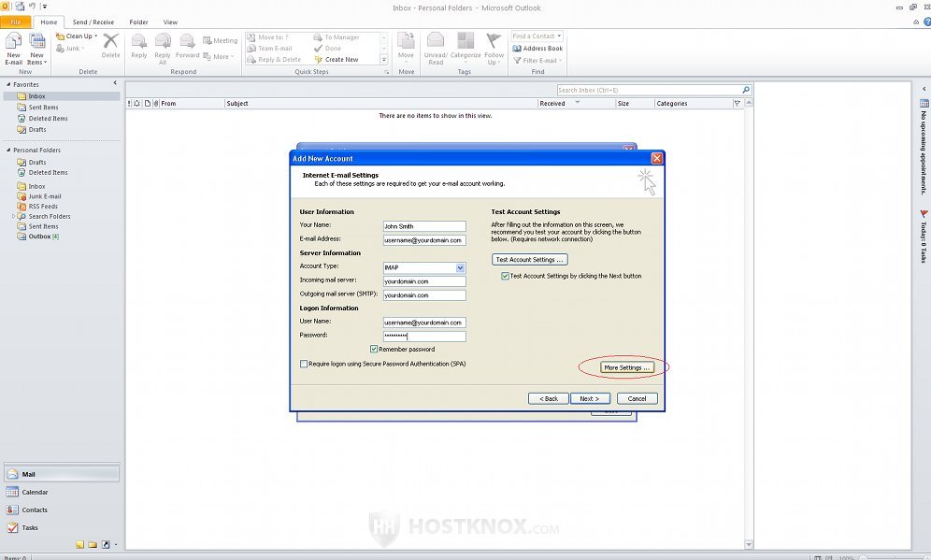Click the Forward ribbon button
This screenshot has width=931, height=560.
coord(187,46)
